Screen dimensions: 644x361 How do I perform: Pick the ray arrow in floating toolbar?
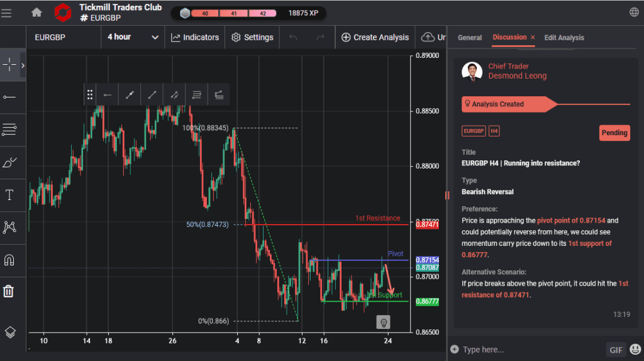coord(107,95)
